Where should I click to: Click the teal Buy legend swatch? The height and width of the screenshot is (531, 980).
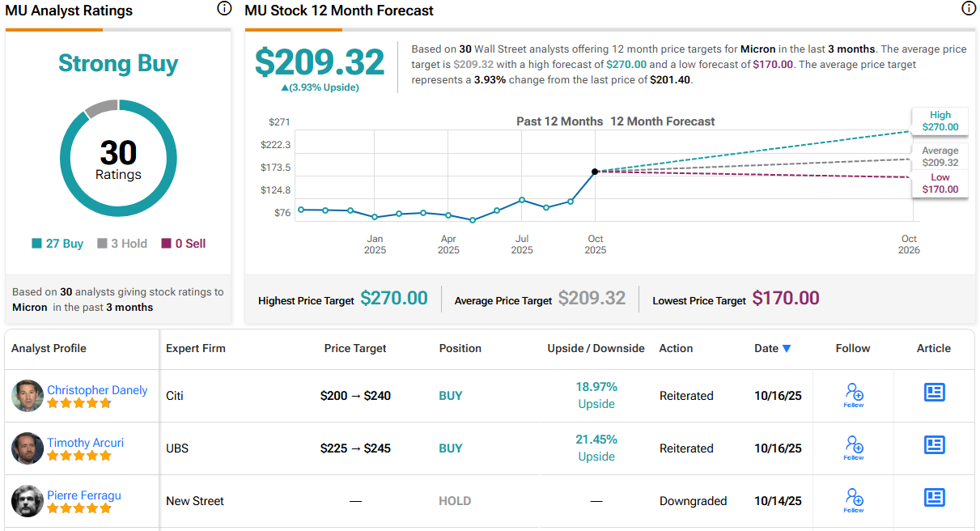pos(36,244)
